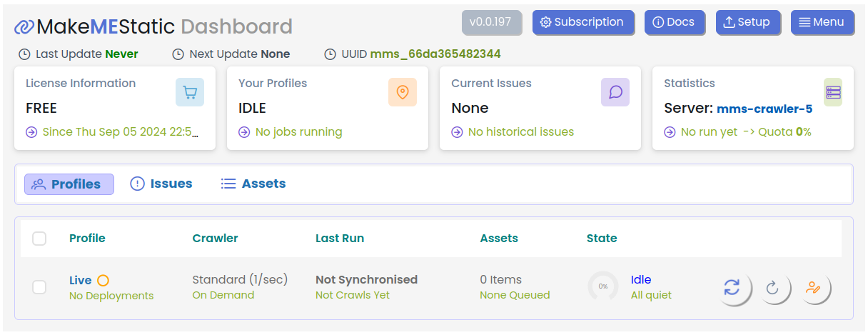Screen dimensions: 868x335
Task: Click the orange location pin icon in Your Profiles
Action: click(x=403, y=92)
